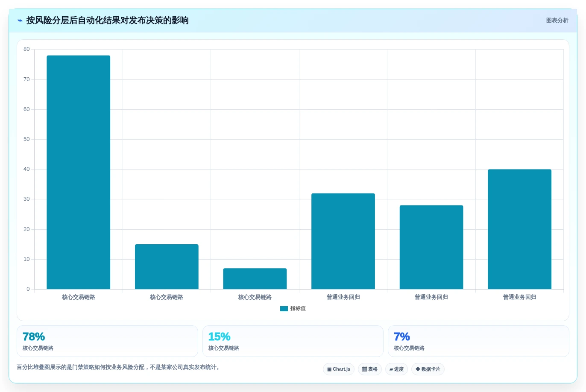Select the bar valued at 40

pos(519,229)
